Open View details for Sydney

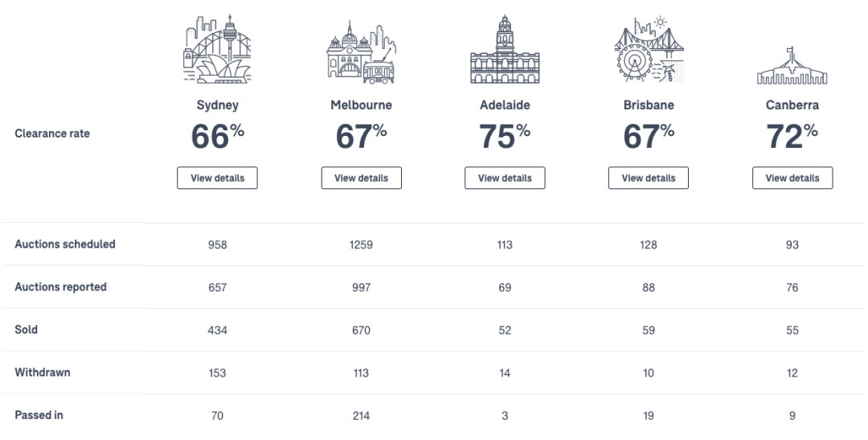(218, 178)
